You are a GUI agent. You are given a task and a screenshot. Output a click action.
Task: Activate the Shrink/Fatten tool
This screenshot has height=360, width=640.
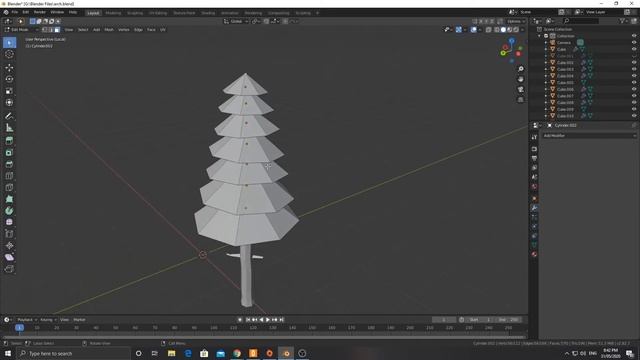click(9, 246)
